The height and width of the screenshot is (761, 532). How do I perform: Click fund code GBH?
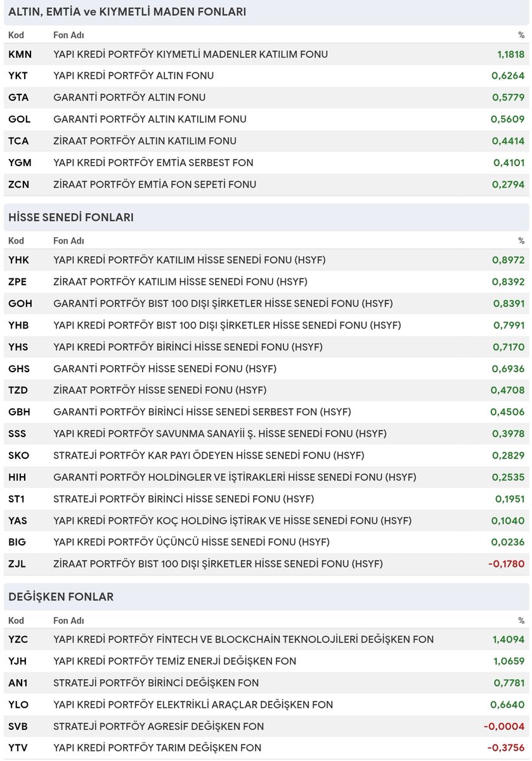click(x=20, y=412)
